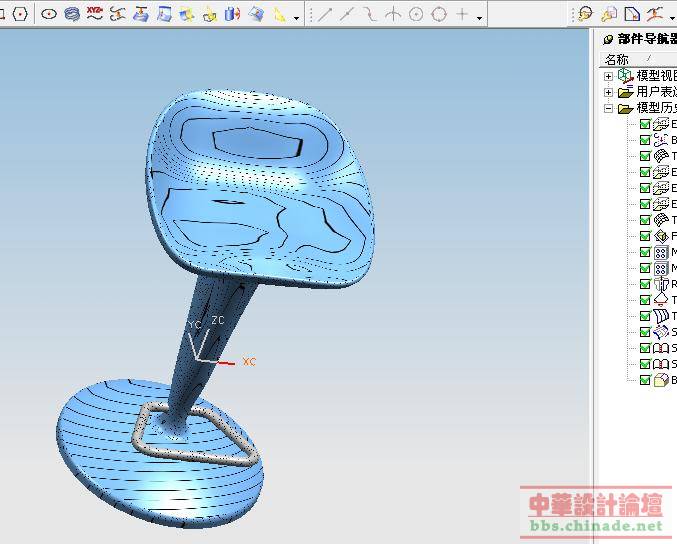Image resolution: width=677 pixels, height=544 pixels.
Task: Toggle the last feature checkbox in the history tree
Action: pos(645,380)
